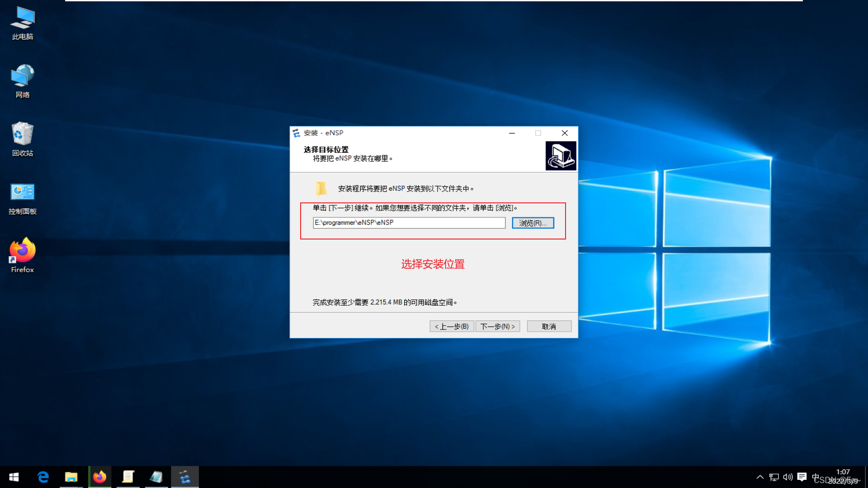Switch to Firefox in the taskbar
868x488 pixels.
click(x=99, y=477)
